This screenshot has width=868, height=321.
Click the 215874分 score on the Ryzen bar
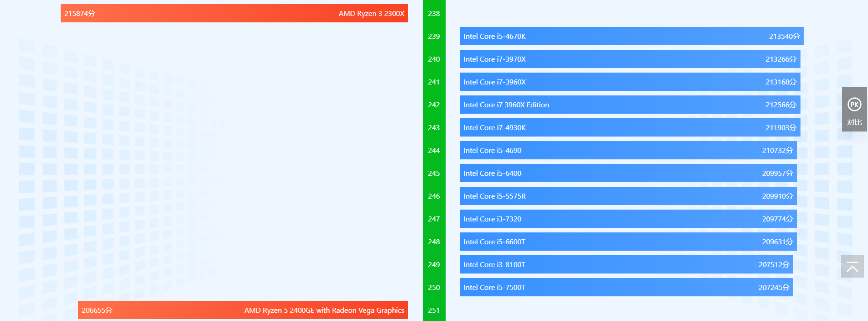coord(80,13)
